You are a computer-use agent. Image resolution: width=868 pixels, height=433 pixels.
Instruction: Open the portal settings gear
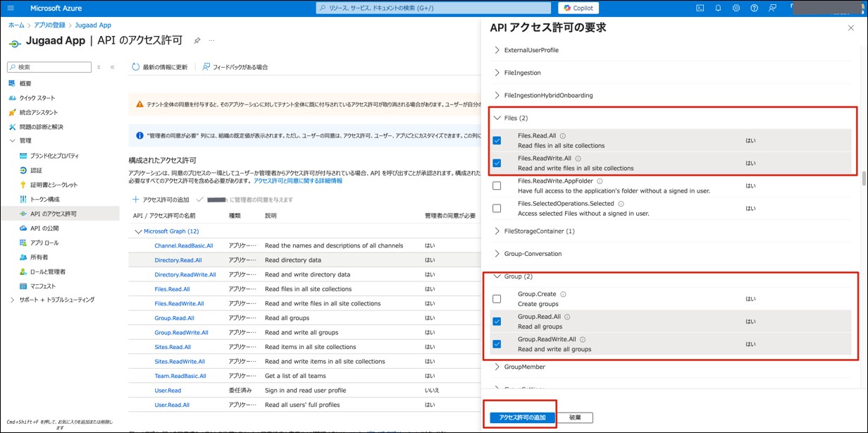(736, 8)
